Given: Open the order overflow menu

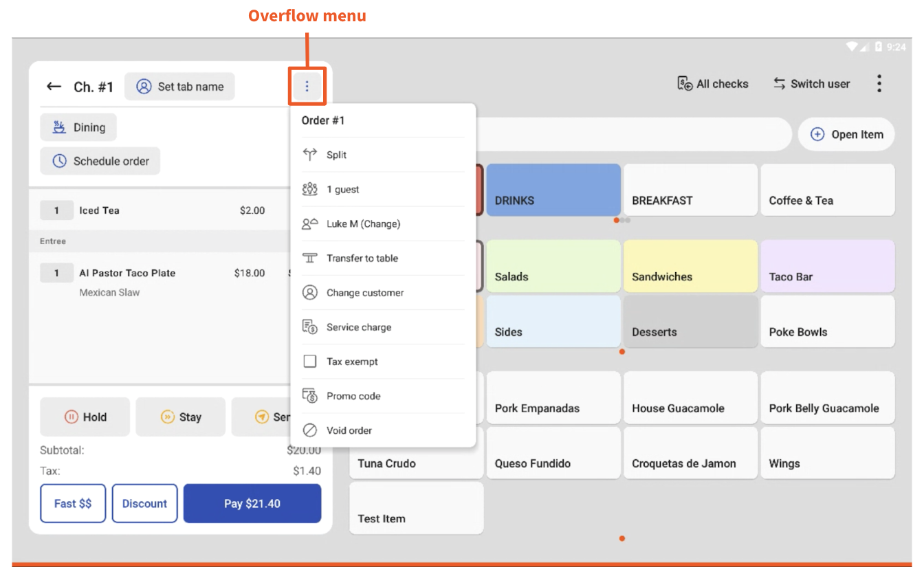Looking at the screenshot, I should tap(307, 85).
